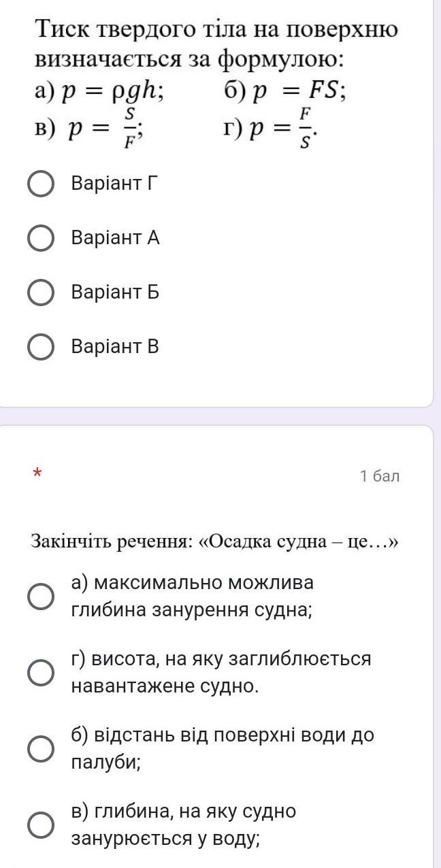The height and width of the screenshot is (868, 441).
Task: Click answer text 'в) глибина, на яку судно'
Action: click(184, 825)
